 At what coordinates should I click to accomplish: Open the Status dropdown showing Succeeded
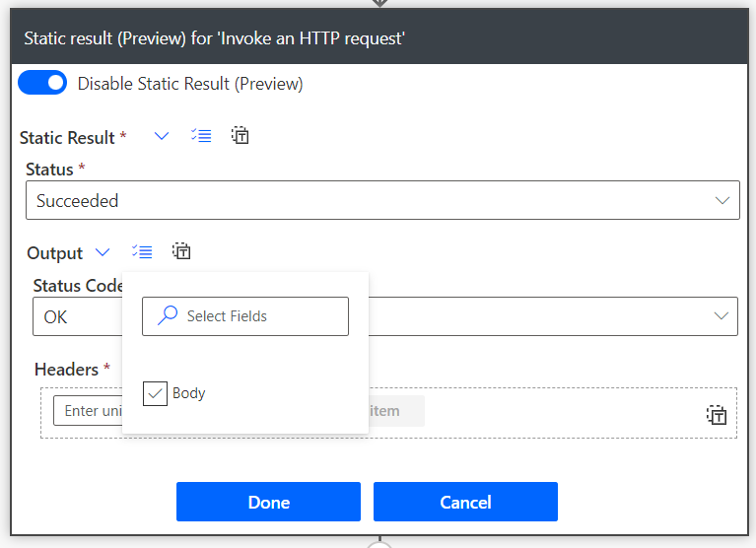tap(381, 201)
